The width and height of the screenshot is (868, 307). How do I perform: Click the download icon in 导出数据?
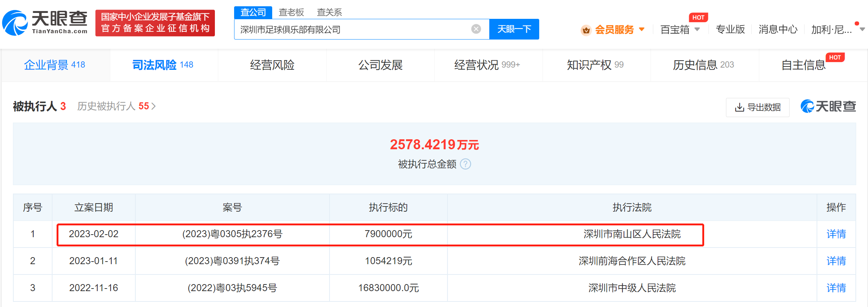739,107
